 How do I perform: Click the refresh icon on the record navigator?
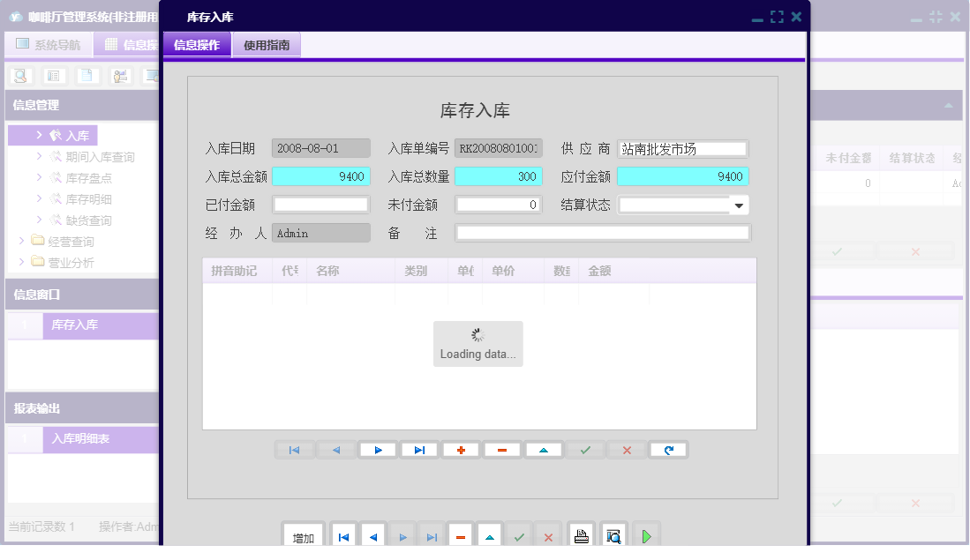tap(668, 450)
